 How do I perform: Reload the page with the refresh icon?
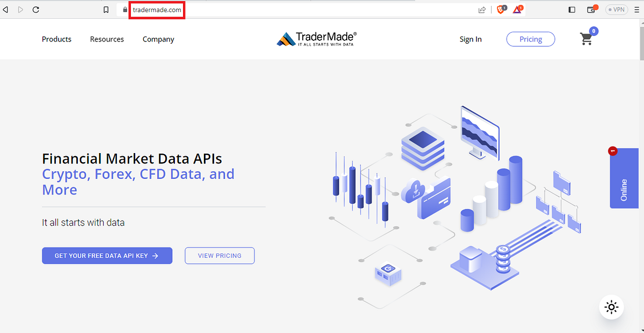[x=36, y=10]
